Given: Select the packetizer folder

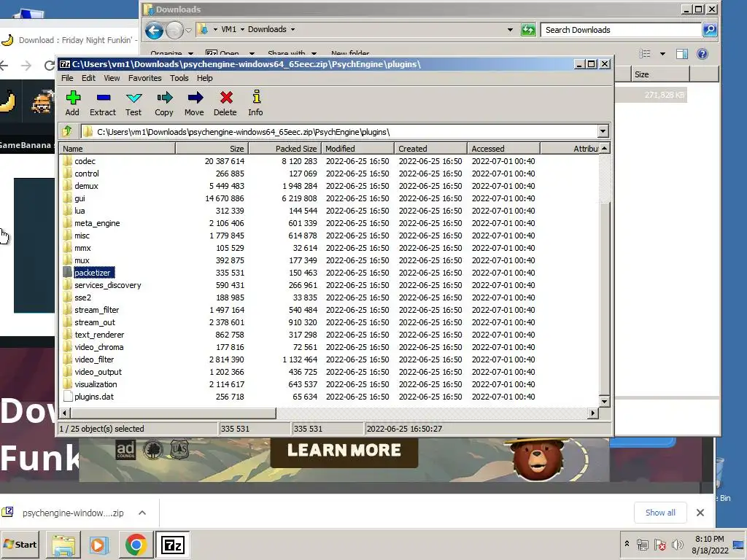Looking at the screenshot, I should pyautogui.click(x=93, y=273).
